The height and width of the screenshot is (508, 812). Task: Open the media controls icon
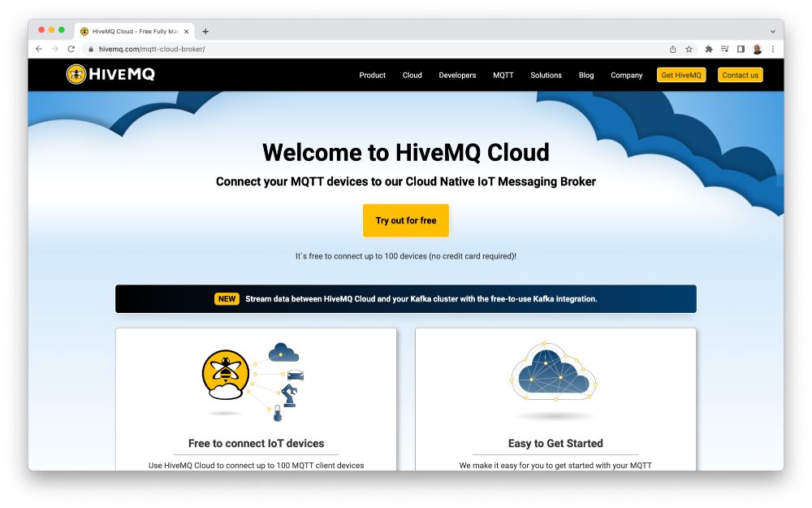click(x=724, y=50)
